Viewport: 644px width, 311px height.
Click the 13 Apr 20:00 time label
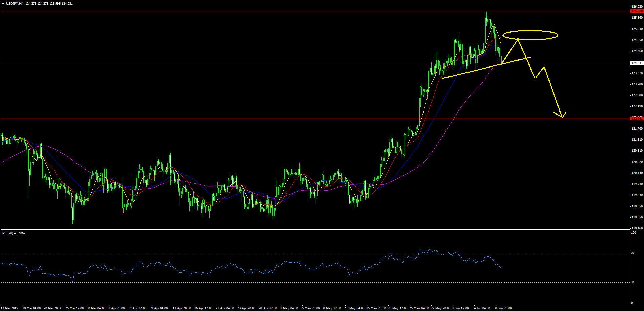point(182,308)
